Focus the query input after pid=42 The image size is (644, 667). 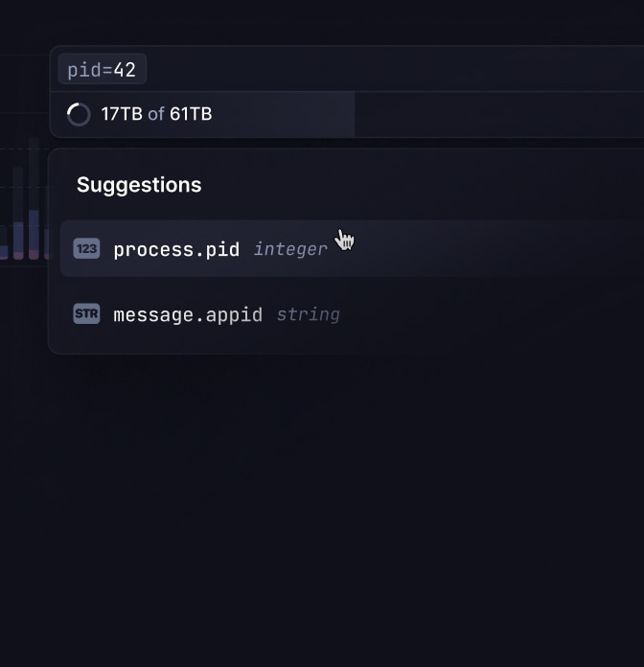[x=383, y=70]
